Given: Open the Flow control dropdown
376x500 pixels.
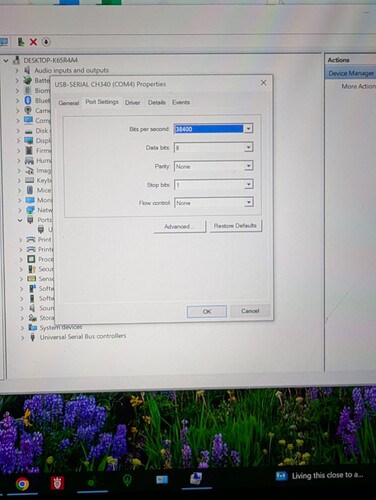Looking at the screenshot, I should (248, 202).
